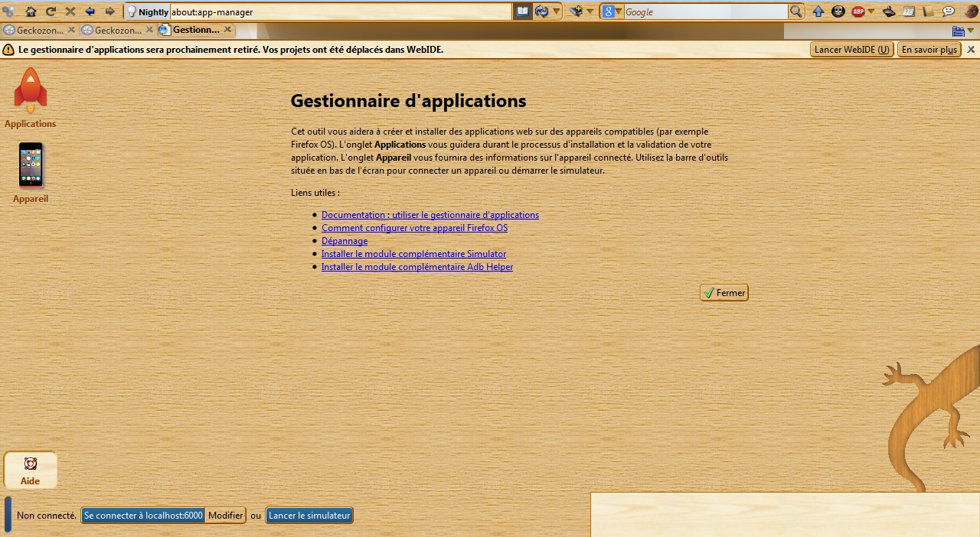This screenshot has width=980, height=537.
Task: Start a search with the magnifier icon
Action: (795, 11)
